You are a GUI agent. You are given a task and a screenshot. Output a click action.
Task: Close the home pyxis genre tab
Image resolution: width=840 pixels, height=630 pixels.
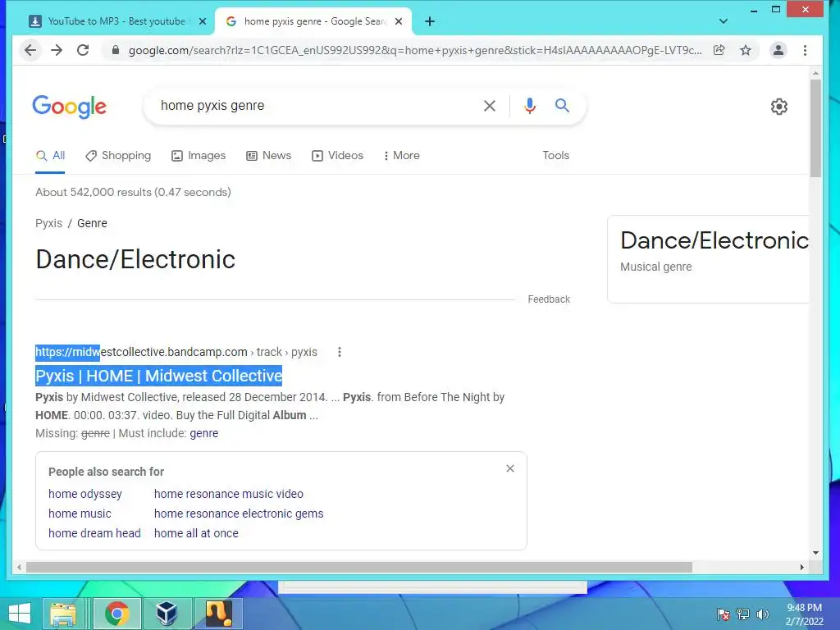tap(399, 21)
